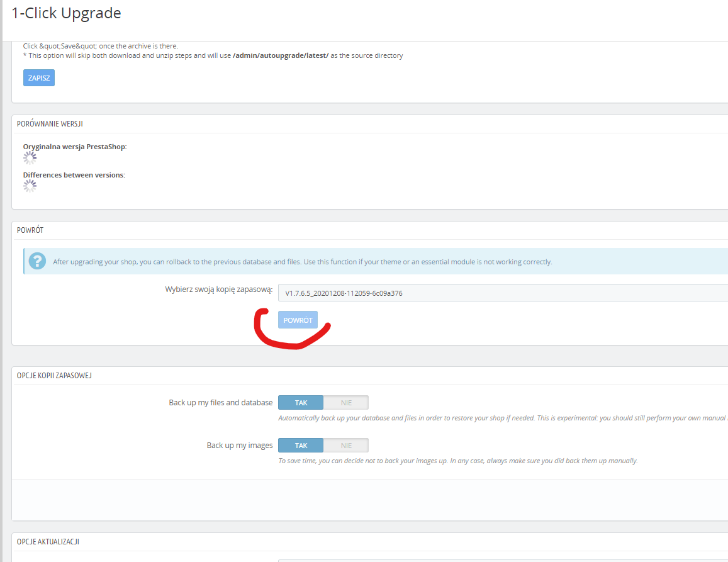
Task: Click loading spinner under 'Differences between versions'
Action: [30, 186]
